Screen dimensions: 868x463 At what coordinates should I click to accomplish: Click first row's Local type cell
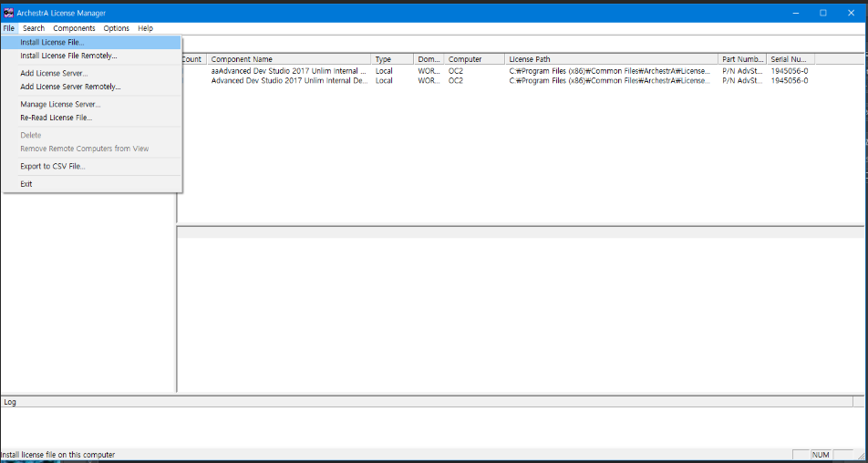[384, 71]
